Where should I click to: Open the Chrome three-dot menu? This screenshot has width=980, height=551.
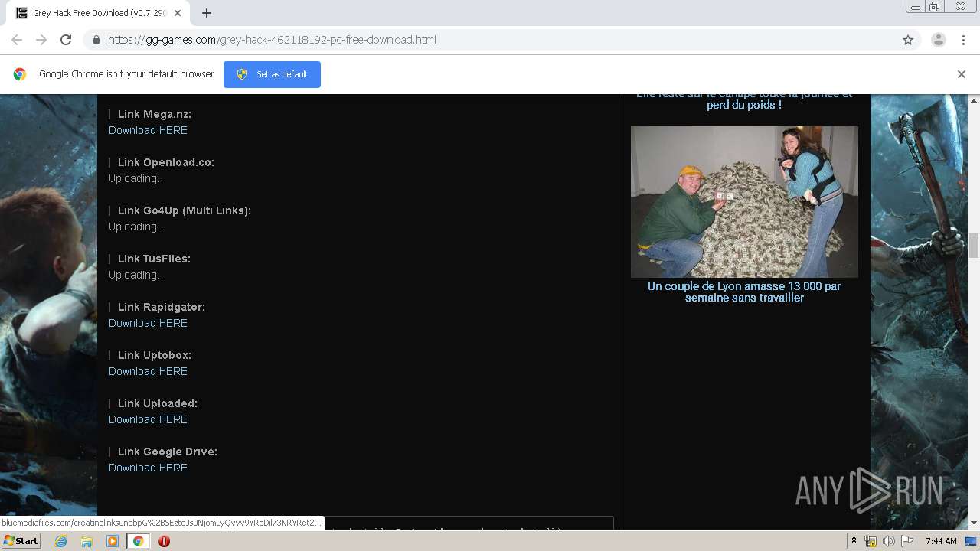point(963,40)
